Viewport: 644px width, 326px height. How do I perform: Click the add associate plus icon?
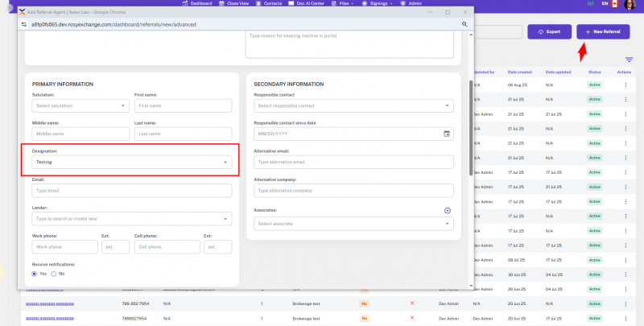448,210
